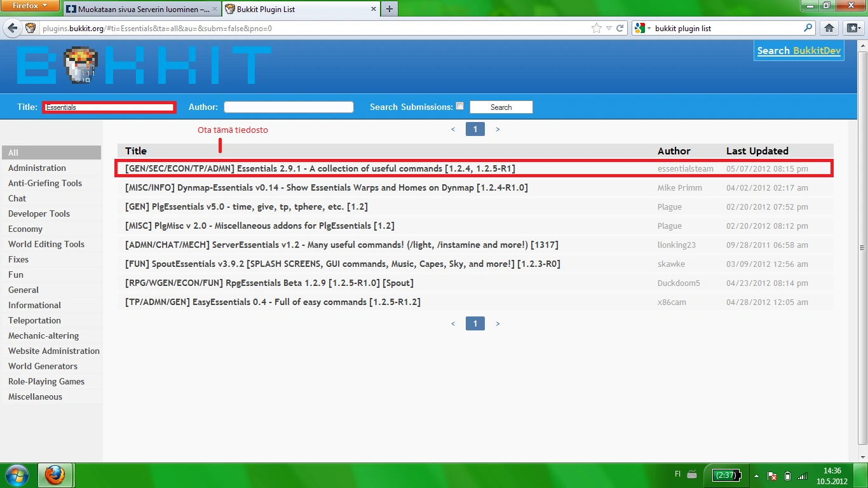
Task: Open the Website Administration category
Action: (51, 351)
